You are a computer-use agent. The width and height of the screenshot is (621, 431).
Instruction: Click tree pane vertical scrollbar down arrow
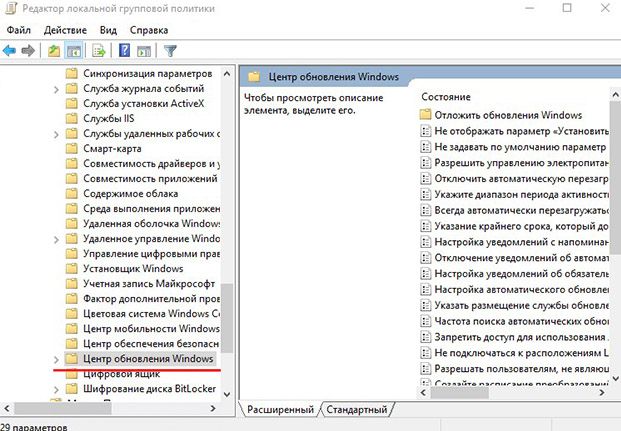[227, 395]
